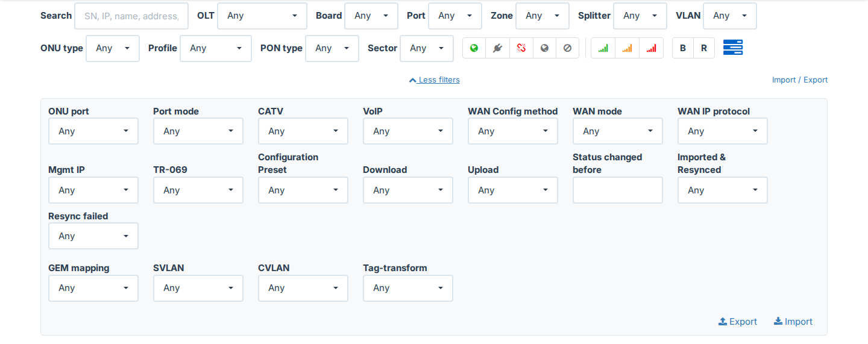Filter by red broken link status
This screenshot has height=344, width=868.
pos(521,48)
